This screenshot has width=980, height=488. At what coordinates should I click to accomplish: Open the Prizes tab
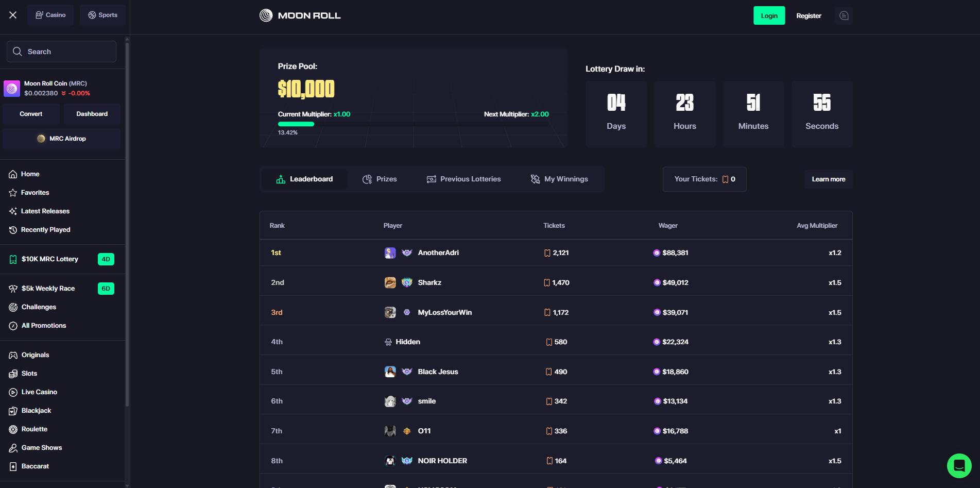point(380,179)
